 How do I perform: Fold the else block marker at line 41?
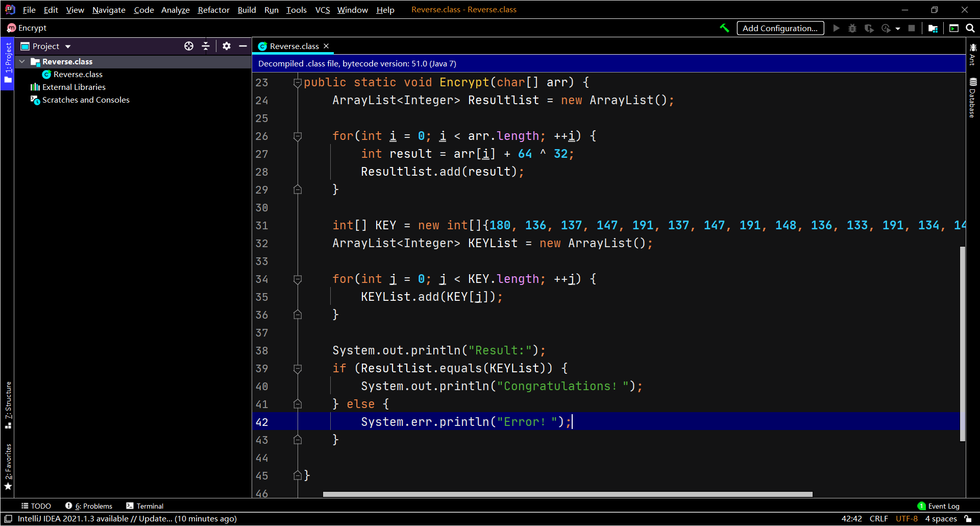(298, 404)
